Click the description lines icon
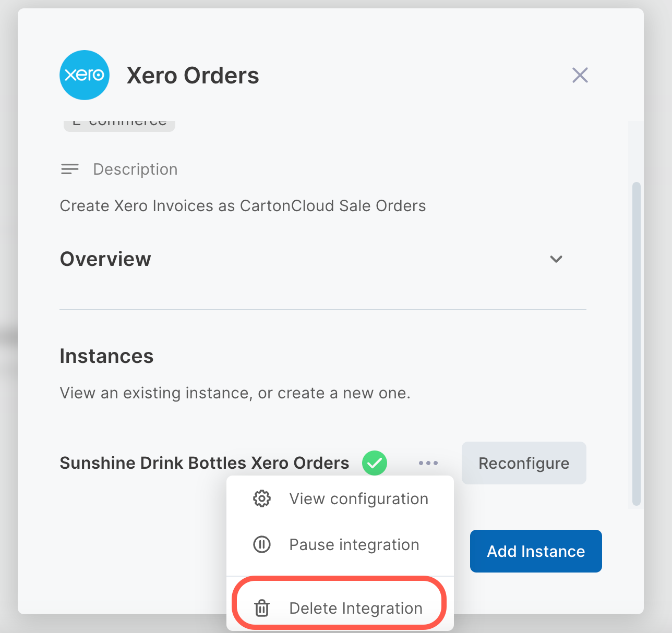 tap(69, 168)
